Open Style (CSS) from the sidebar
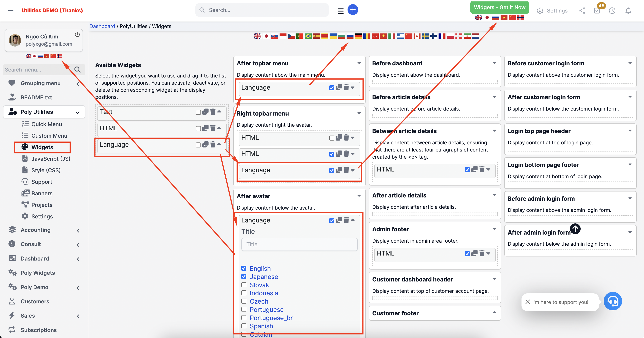This screenshot has height=338, width=644. (x=25, y=170)
